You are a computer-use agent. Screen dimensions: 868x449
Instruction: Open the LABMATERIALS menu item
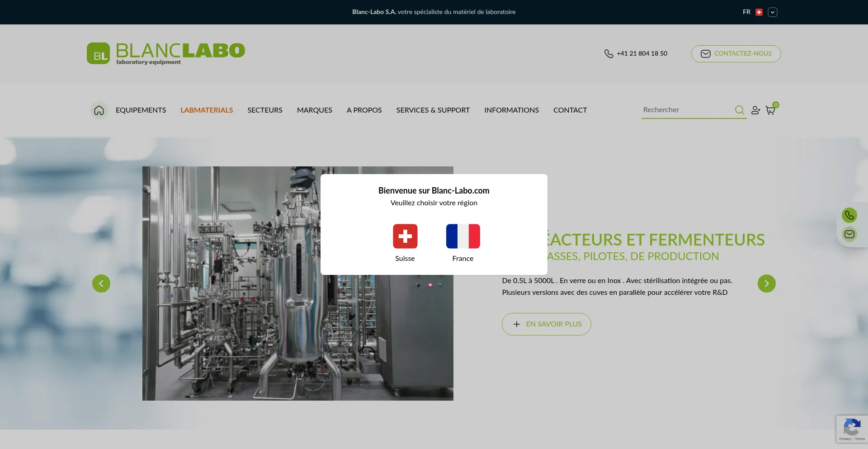point(207,110)
